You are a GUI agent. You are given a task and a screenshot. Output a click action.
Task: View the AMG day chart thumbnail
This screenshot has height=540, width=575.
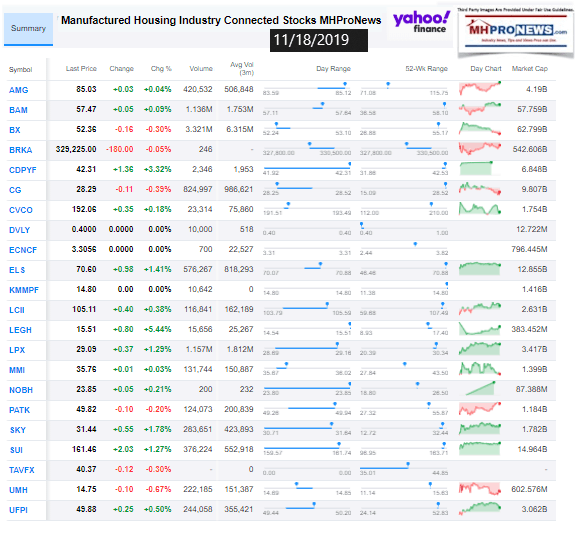coord(480,88)
